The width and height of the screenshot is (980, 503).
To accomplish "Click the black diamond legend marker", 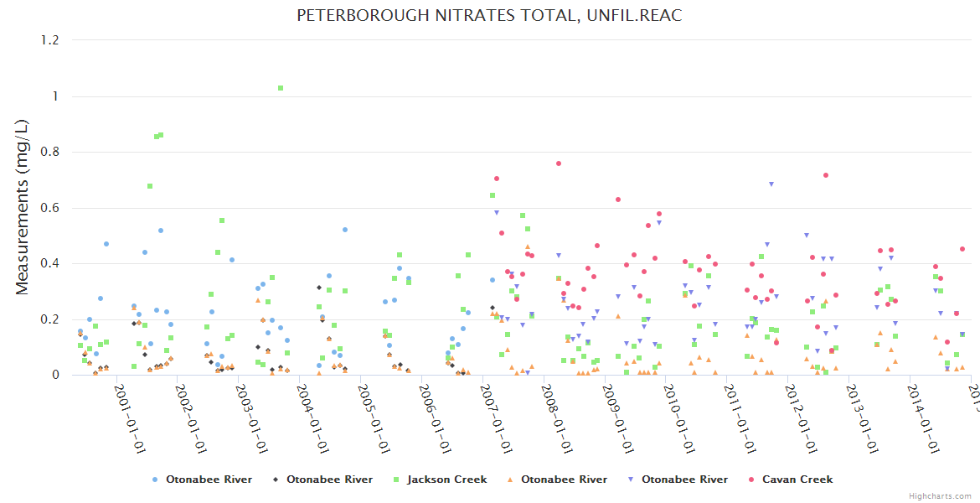I will point(276,480).
